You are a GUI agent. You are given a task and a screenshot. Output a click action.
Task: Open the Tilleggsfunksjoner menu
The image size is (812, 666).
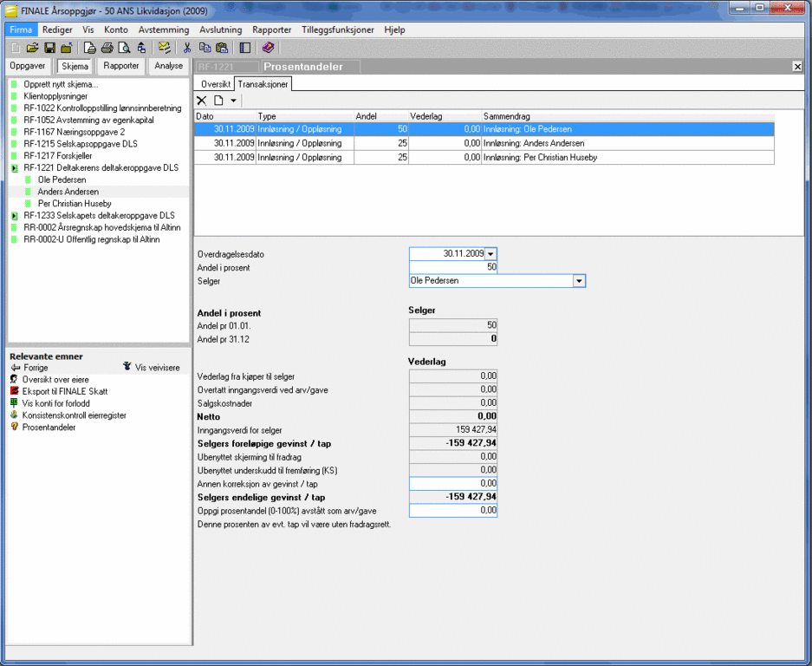click(338, 30)
